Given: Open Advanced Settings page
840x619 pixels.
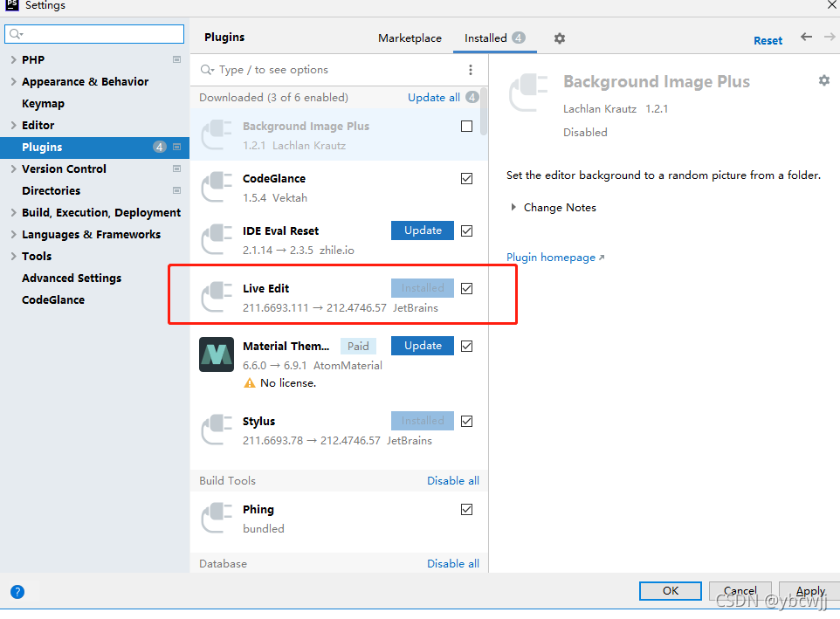Looking at the screenshot, I should (72, 278).
